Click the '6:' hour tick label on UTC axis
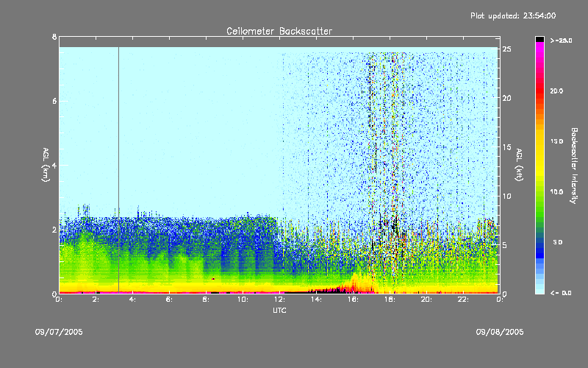The height and width of the screenshot is (368, 588). 170,300
